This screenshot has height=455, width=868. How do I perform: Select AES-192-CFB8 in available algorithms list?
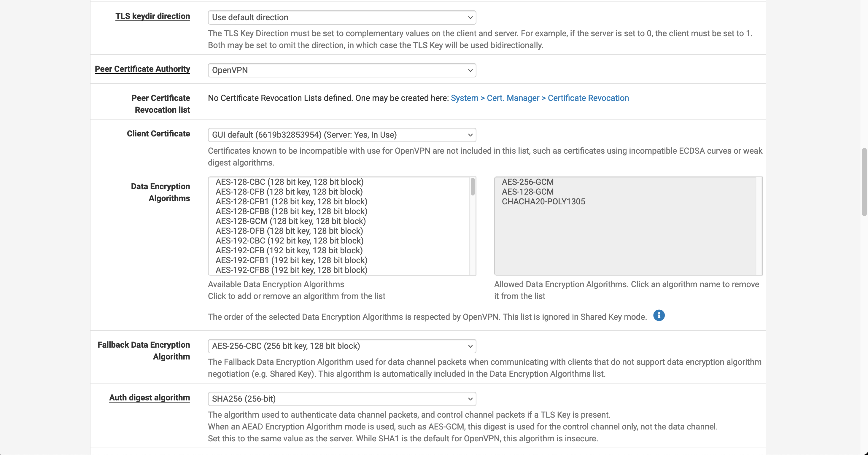[291, 270]
